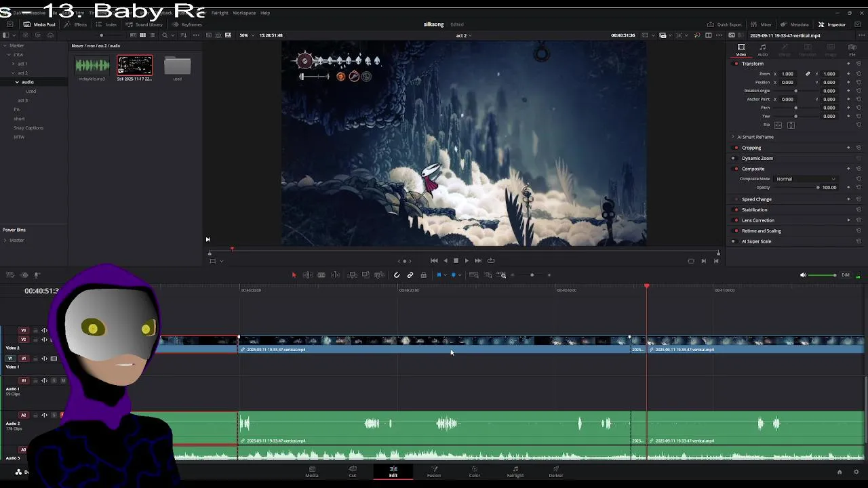This screenshot has width=868, height=488.
Task: Click the blue Marker icon
Action: pyautogui.click(x=453, y=275)
